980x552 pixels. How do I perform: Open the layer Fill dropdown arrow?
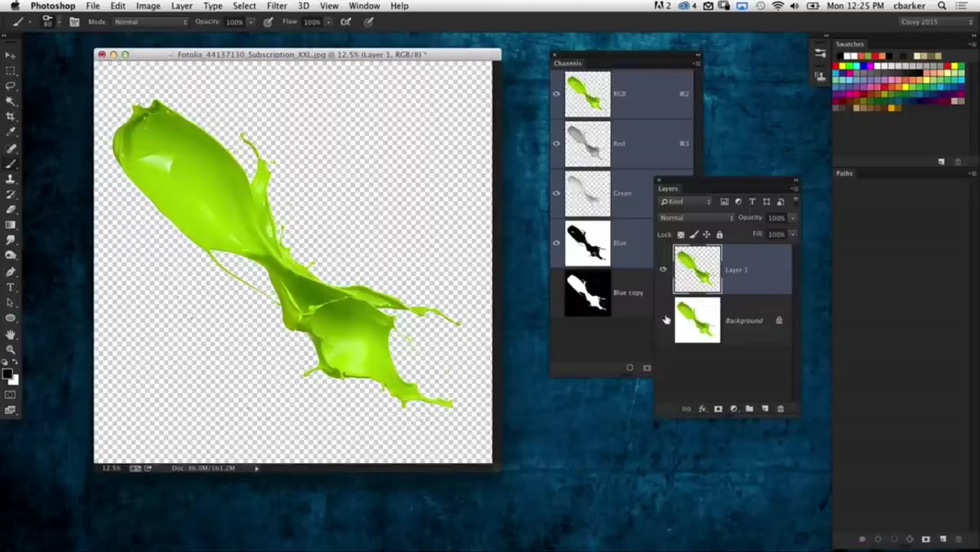click(x=792, y=234)
